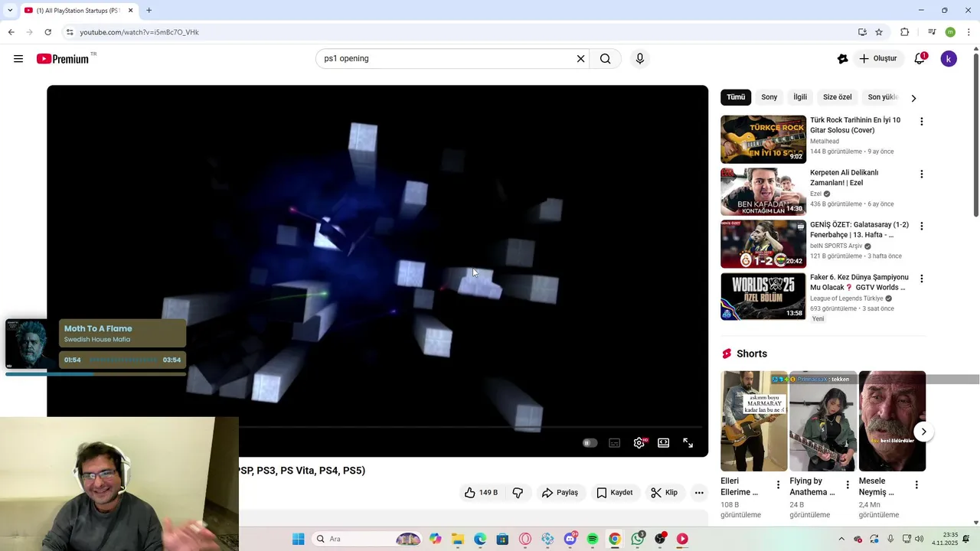Open the tab search dropdown arrow
980x551 pixels.
(10, 11)
